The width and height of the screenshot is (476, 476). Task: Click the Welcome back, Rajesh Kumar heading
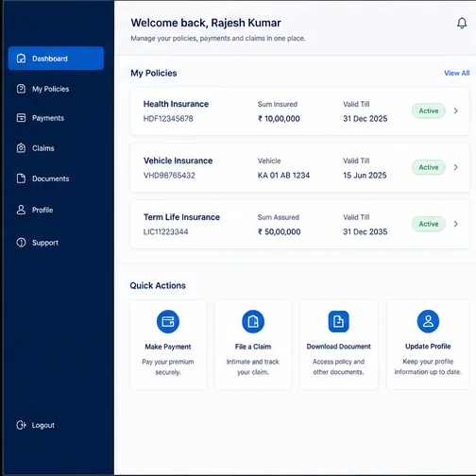[206, 23]
